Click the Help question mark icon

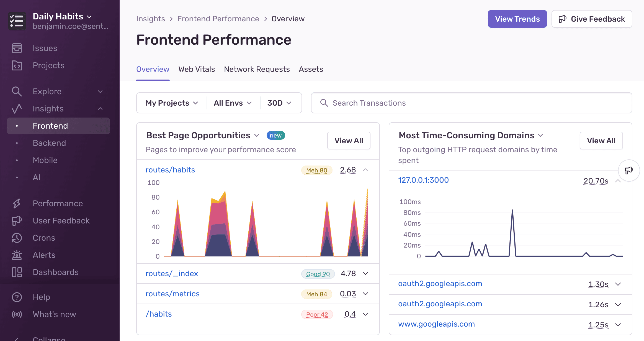(17, 297)
